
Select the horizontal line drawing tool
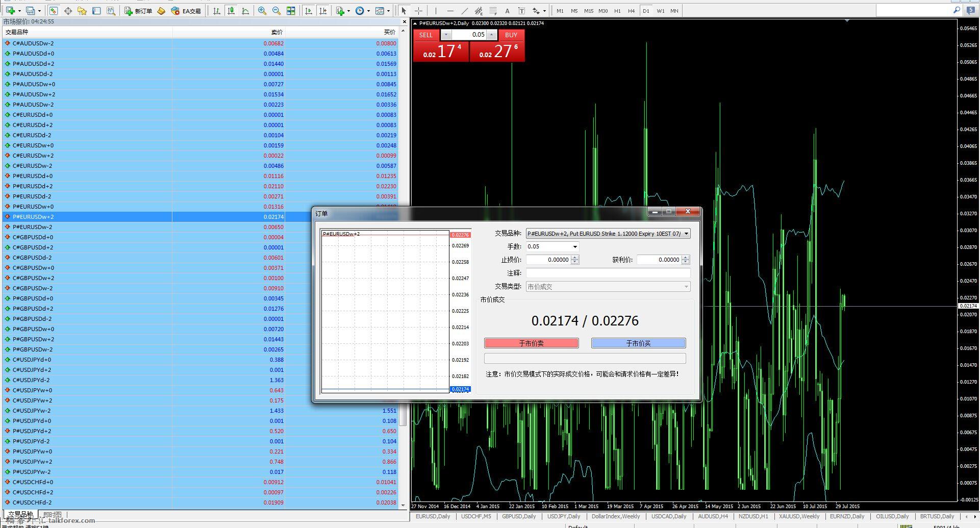(450, 11)
